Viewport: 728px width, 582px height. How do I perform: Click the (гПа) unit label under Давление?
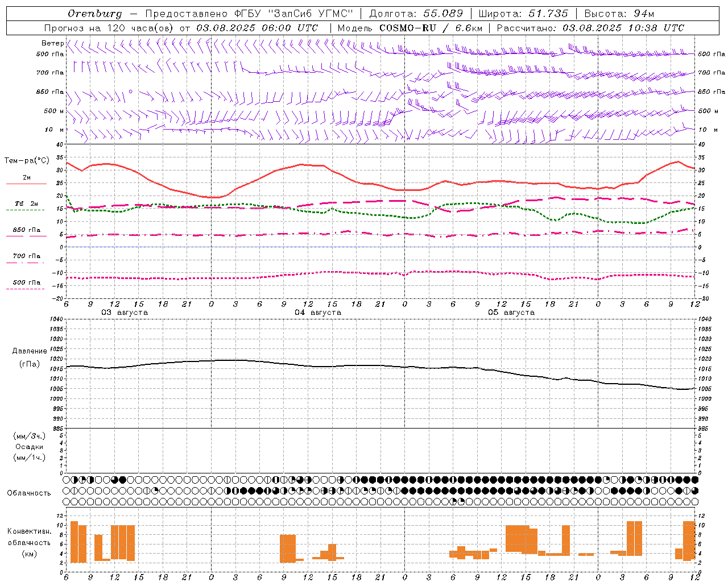[x=30, y=364]
